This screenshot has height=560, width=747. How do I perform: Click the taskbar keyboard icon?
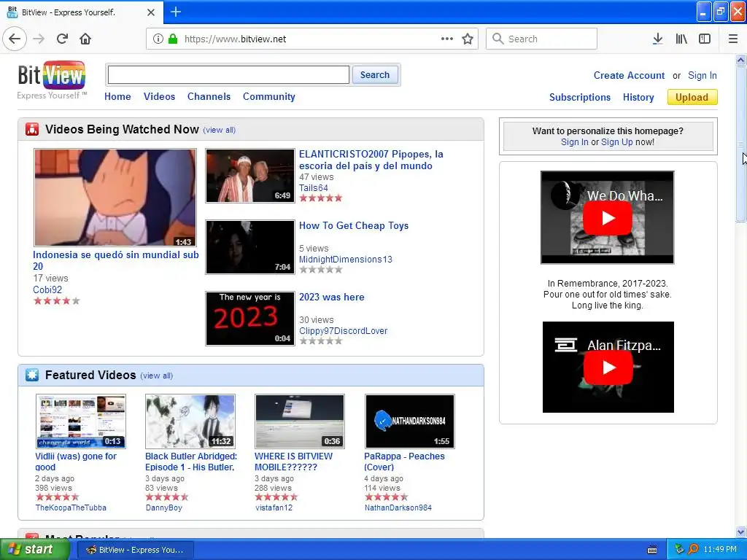652,550
